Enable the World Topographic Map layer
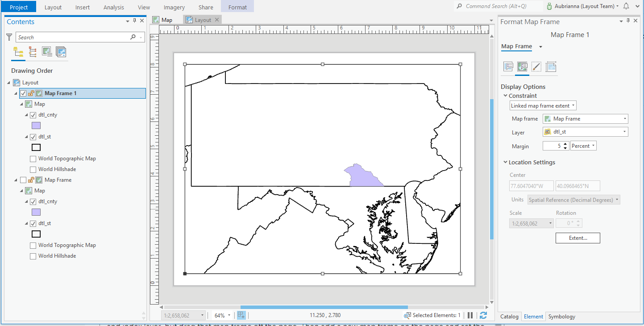 point(33,158)
